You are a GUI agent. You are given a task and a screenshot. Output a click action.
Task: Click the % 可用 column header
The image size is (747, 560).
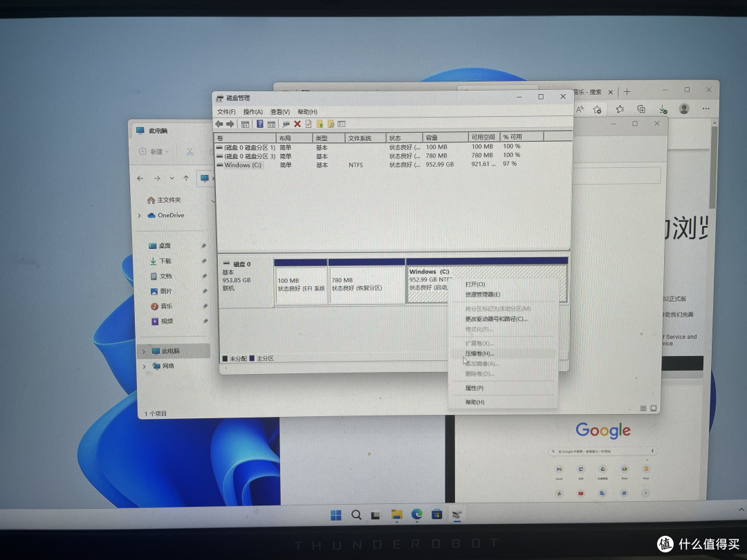[x=522, y=137]
